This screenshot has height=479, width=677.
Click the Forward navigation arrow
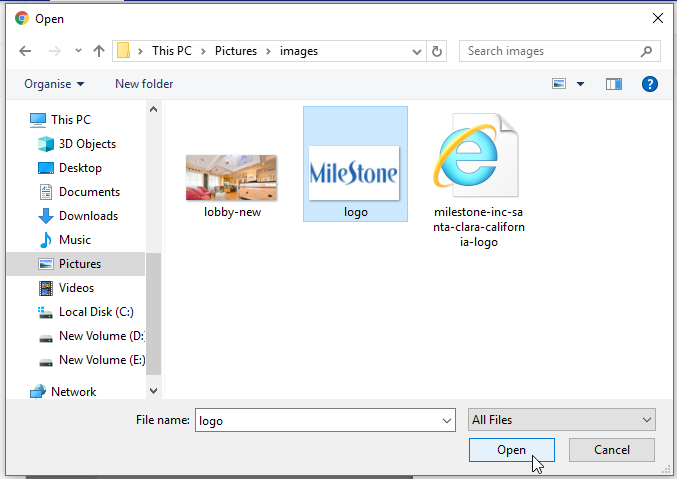coord(55,51)
